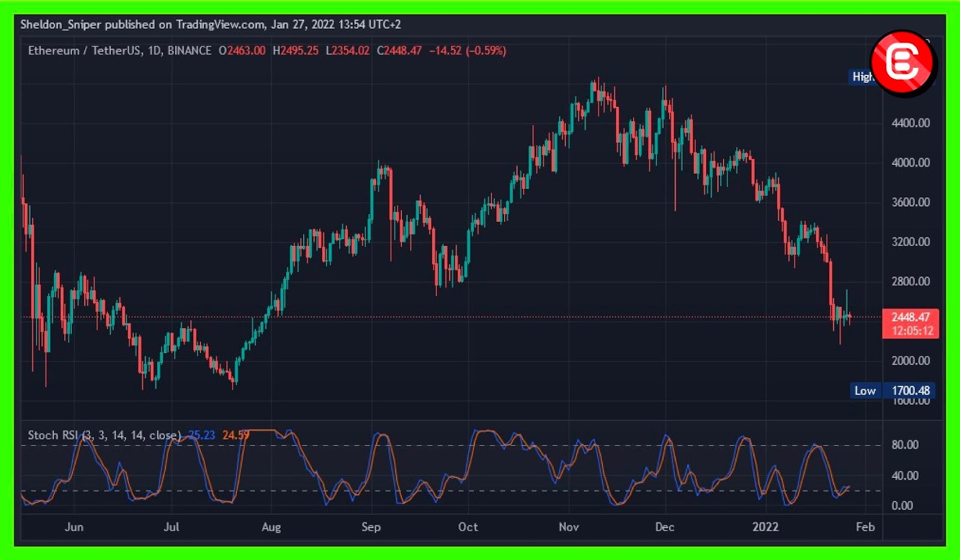Image resolution: width=960 pixels, height=560 pixels.
Task: Click the Jun label on time axis
Action: point(74,527)
